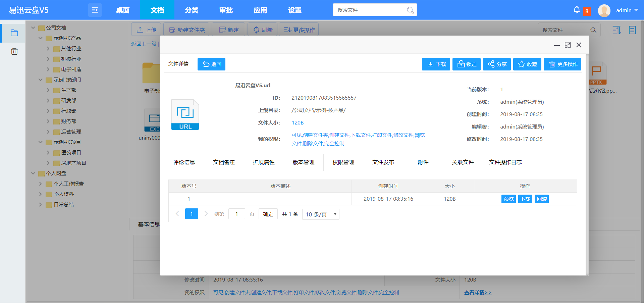The width and height of the screenshot is (644, 303).
Task: Switch to the 关联文件 tab
Action: point(463,162)
